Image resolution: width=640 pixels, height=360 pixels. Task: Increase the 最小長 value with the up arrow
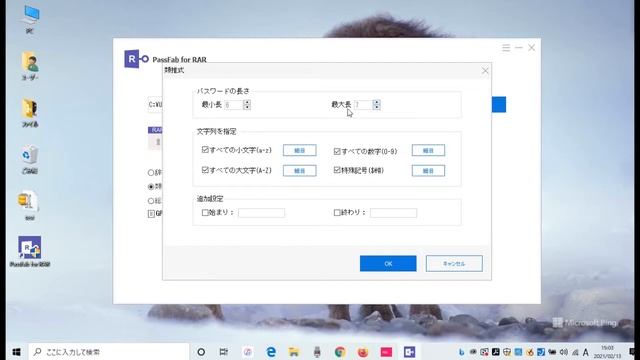[x=247, y=102]
